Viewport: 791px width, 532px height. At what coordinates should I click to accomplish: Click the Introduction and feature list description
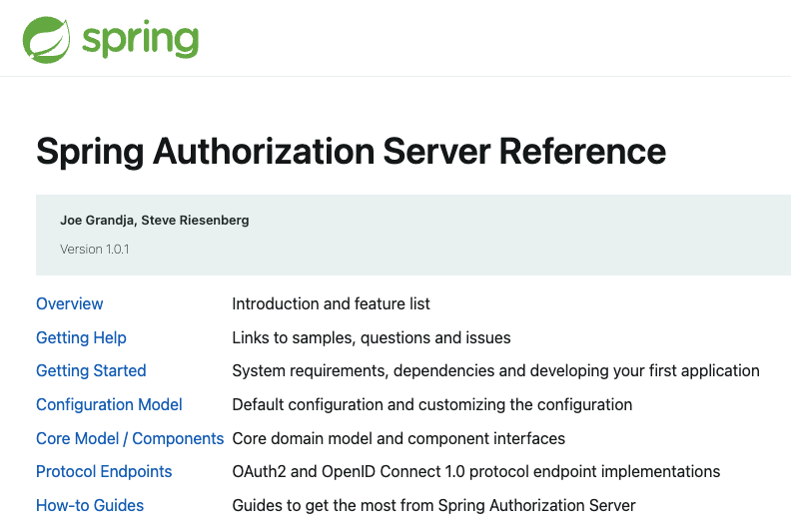[331, 303]
